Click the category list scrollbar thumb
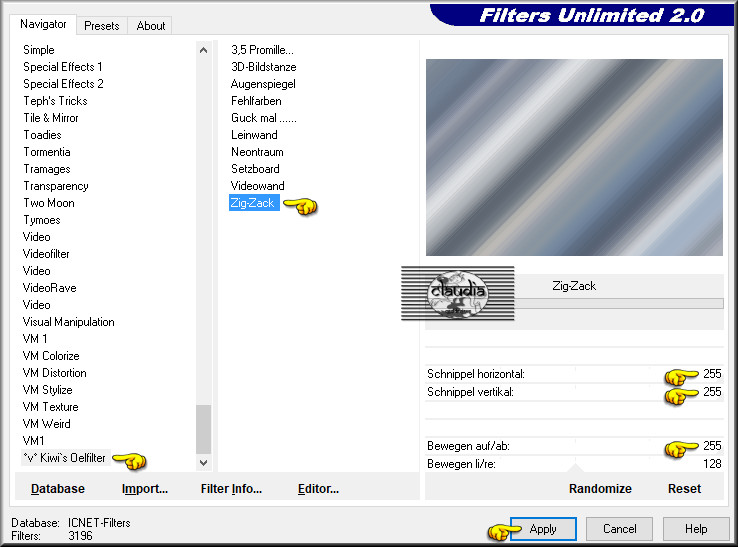 point(203,429)
